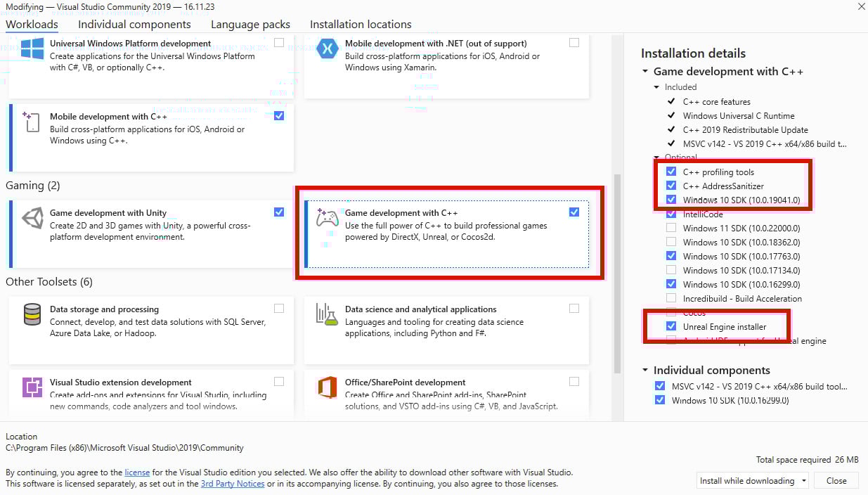The image size is (868, 495).
Task: Click the C++ core features item
Action: pyautogui.click(x=717, y=102)
